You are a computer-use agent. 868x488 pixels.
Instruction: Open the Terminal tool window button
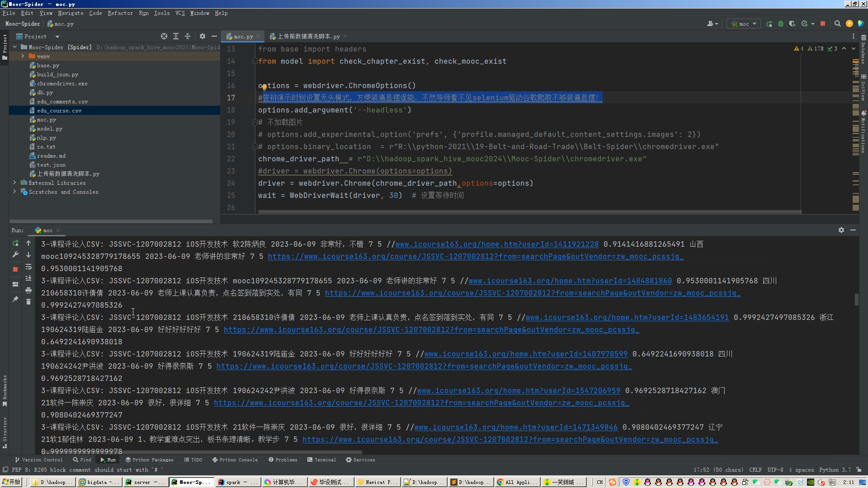pyautogui.click(x=322, y=460)
